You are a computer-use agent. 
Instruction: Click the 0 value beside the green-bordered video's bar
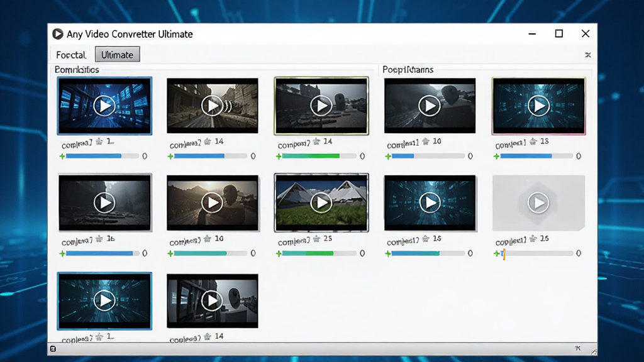click(362, 156)
